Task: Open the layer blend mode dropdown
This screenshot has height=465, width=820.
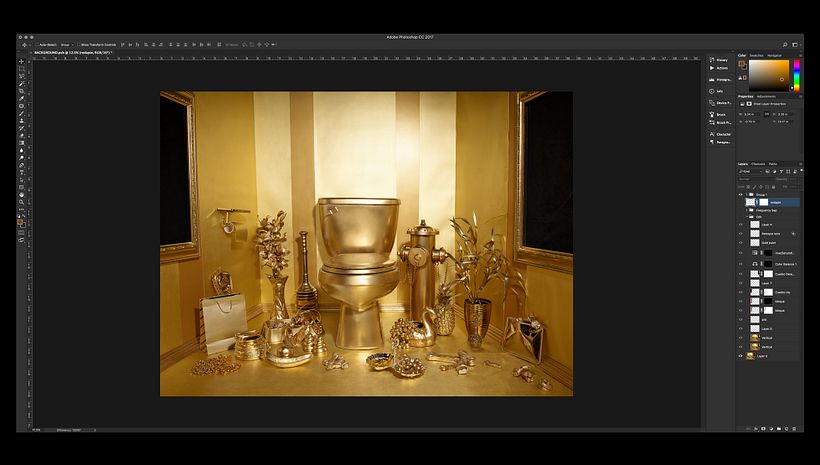Action: pyautogui.click(x=756, y=179)
